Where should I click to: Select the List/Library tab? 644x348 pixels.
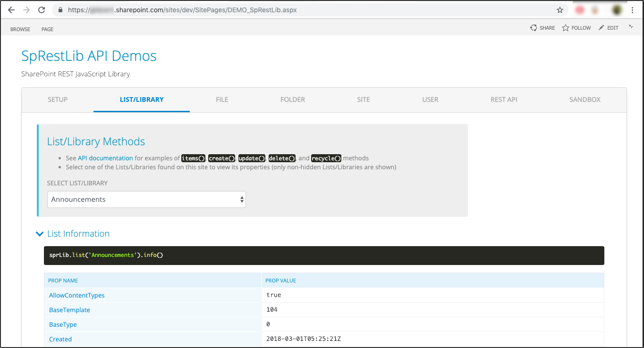coord(142,99)
